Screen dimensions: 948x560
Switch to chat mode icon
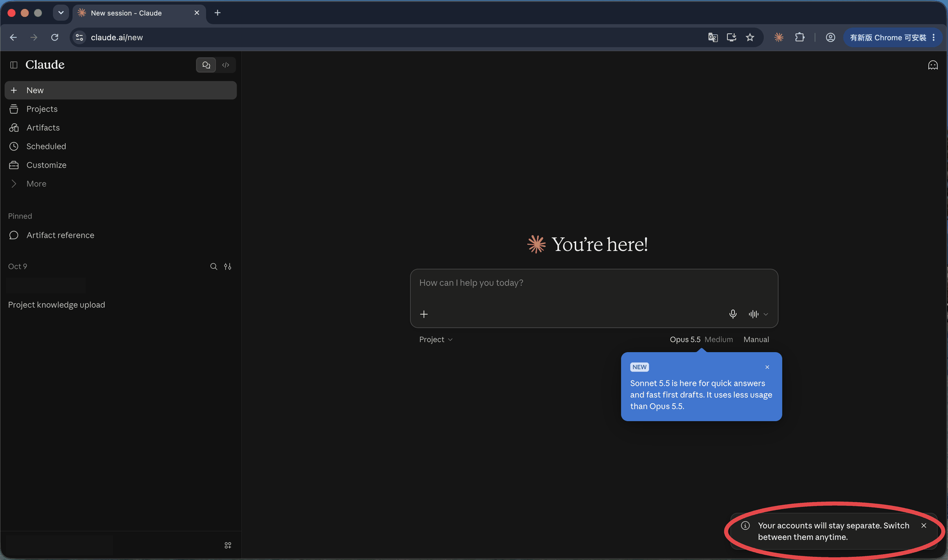coord(206,65)
